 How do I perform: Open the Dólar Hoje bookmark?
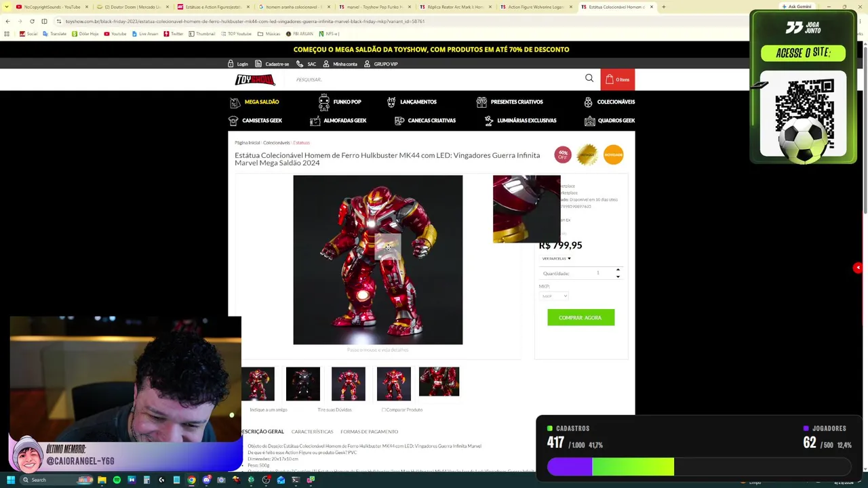pyautogui.click(x=85, y=33)
